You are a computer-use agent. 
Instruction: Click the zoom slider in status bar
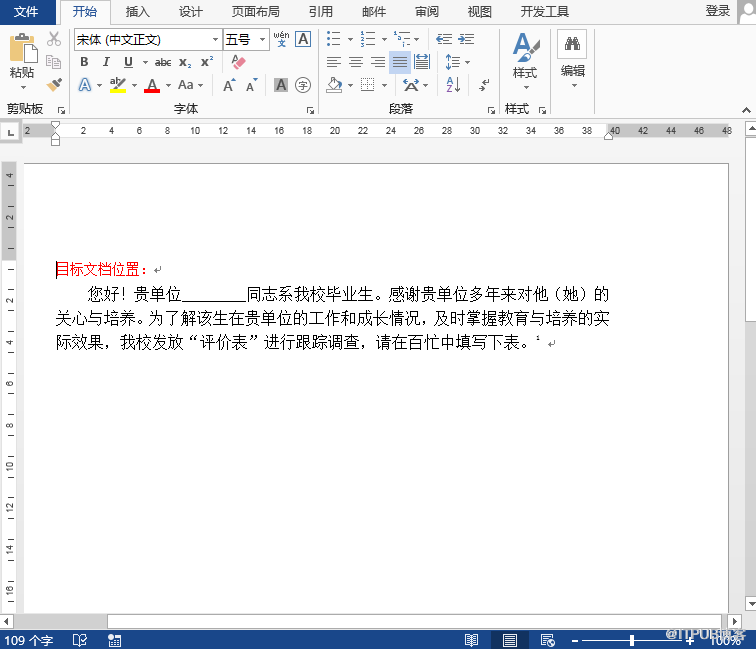coord(632,640)
